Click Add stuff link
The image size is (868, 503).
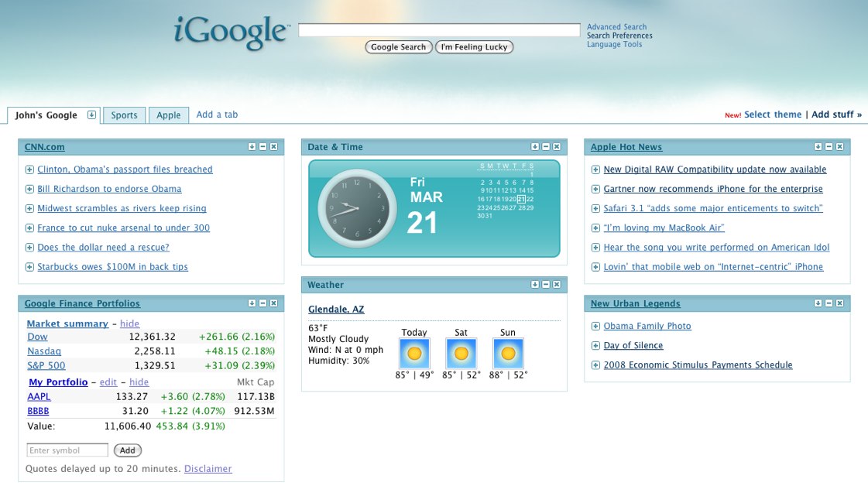click(x=836, y=115)
